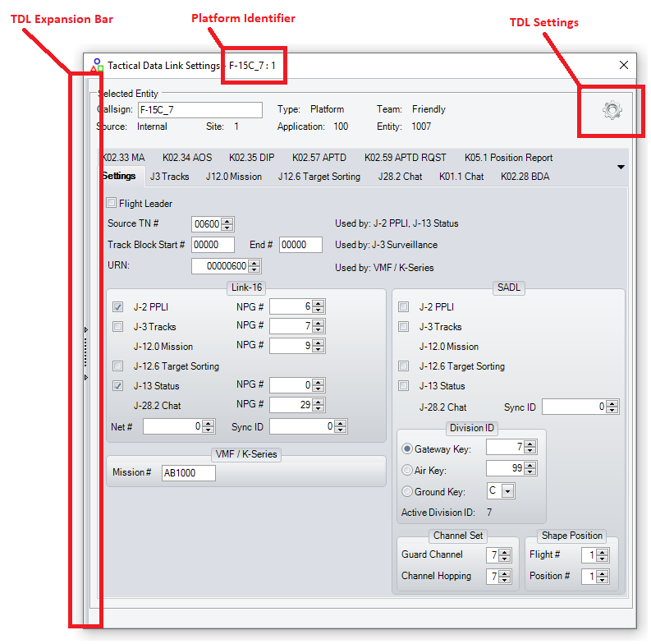This screenshot has width=651, height=644.
Task: Click the Track Block End # field
Action: tap(300, 244)
